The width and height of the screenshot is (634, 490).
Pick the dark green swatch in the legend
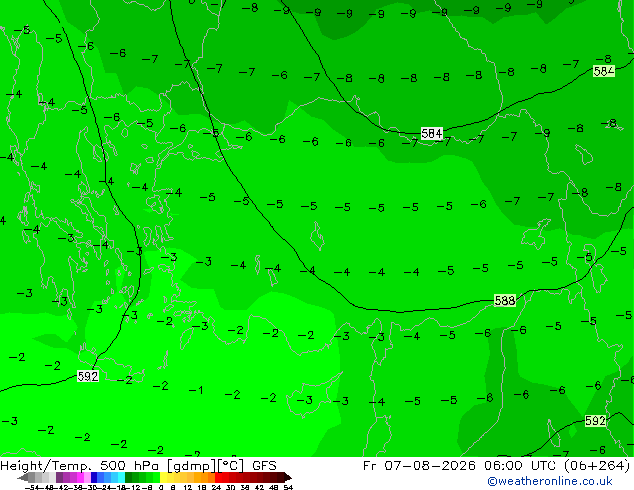(129, 477)
